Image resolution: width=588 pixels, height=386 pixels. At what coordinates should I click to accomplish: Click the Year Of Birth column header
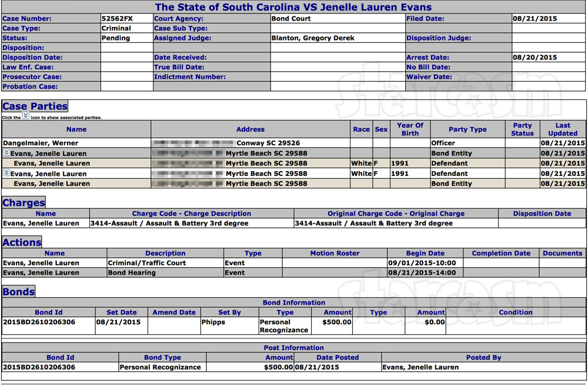point(410,129)
